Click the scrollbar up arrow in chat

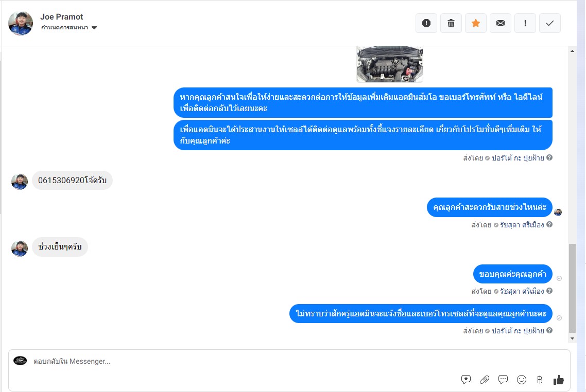(572, 51)
